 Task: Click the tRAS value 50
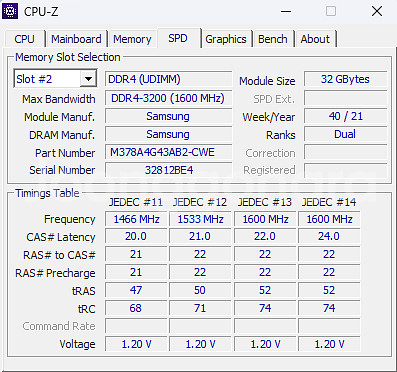click(x=200, y=290)
